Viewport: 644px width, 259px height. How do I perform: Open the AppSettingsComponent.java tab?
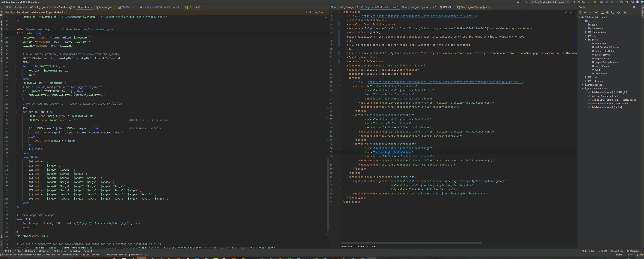point(419,7)
